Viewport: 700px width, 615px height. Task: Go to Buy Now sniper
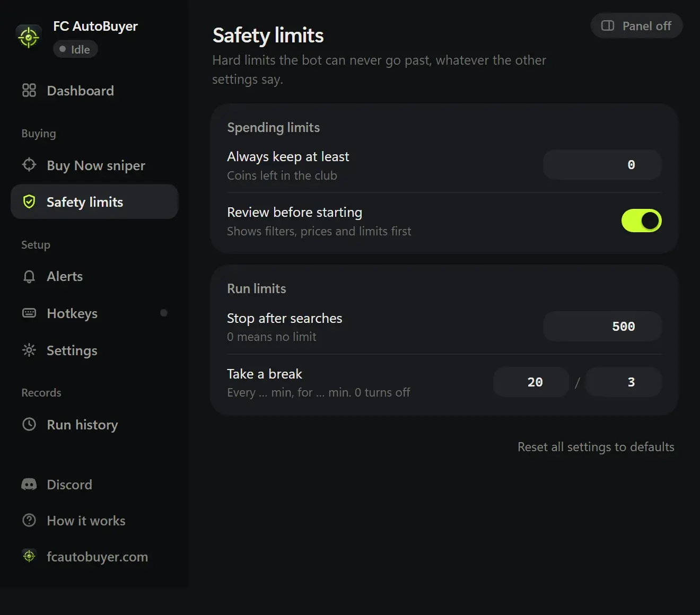pos(94,165)
